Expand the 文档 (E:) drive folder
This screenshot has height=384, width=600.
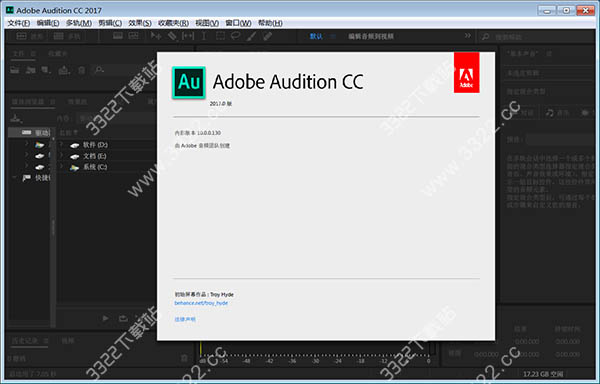click(x=62, y=156)
